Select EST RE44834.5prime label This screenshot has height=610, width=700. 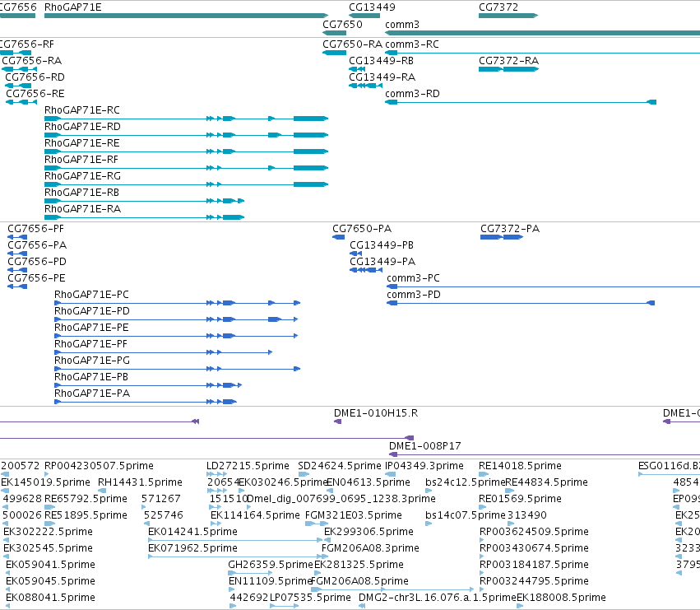click(x=546, y=482)
